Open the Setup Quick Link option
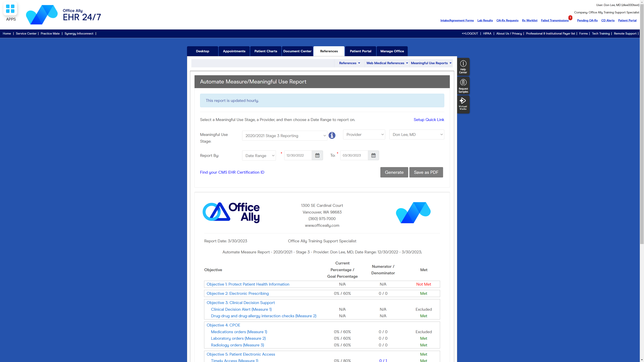The width and height of the screenshot is (644, 362). pyautogui.click(x=429, y=120)
